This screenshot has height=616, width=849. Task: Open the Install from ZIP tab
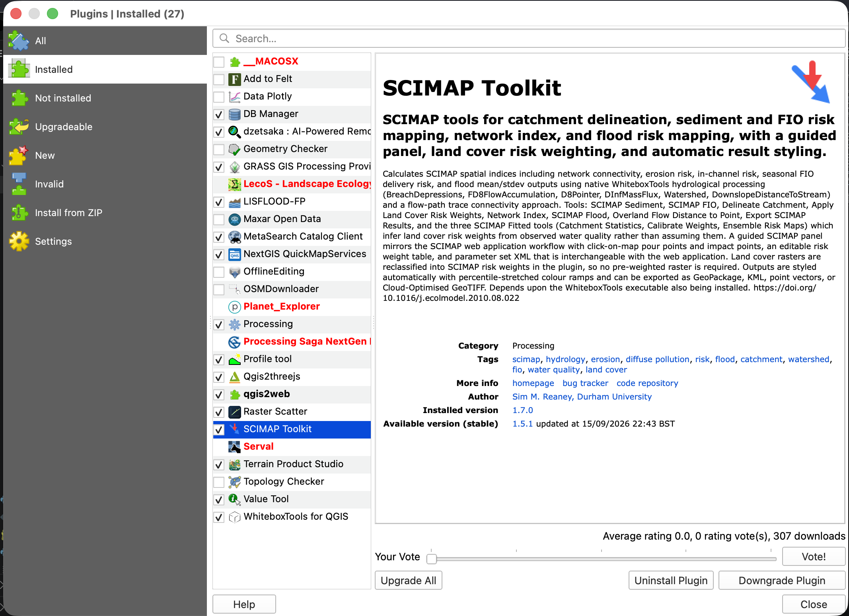point(105,212)
